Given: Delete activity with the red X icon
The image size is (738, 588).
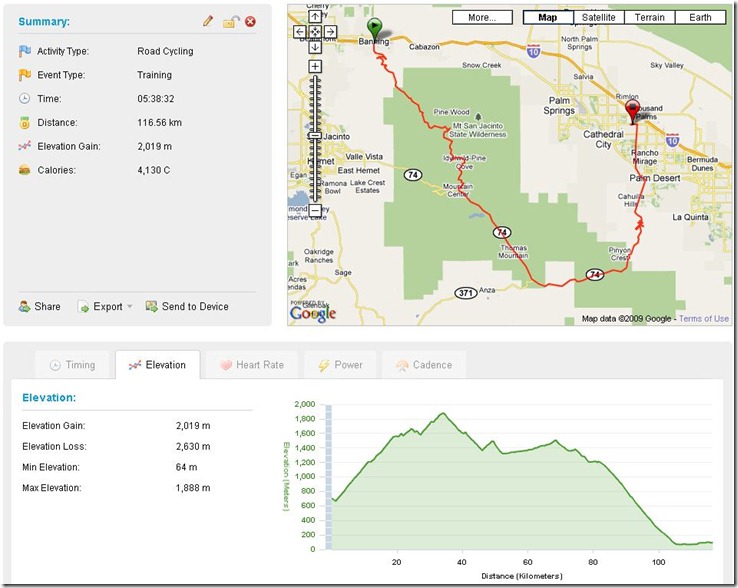Looking at the screenshot, I should pyautogui.click(x=250, y=22).
